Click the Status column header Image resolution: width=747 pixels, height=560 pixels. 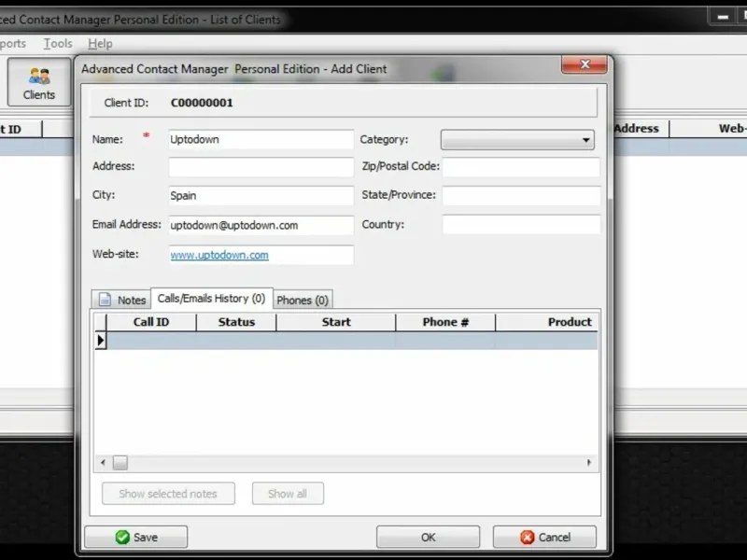(x=236, y=322)
